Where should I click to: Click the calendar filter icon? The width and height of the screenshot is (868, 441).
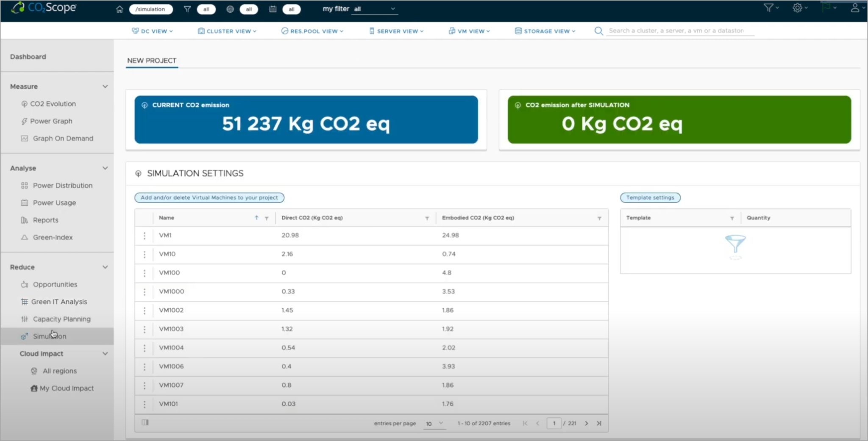pyautogui.click(x=273, y=9)
